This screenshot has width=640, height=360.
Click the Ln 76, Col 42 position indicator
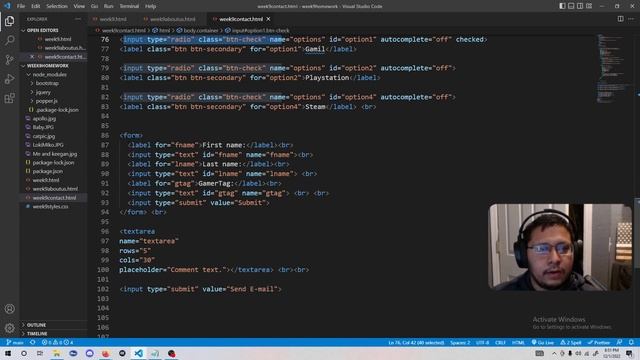pyautogui.click(x=416, y=342)
